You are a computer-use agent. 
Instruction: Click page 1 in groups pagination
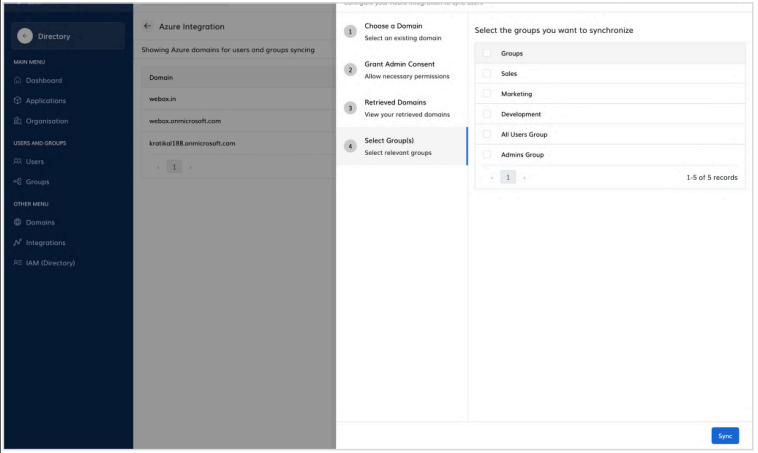coord(507,177)
